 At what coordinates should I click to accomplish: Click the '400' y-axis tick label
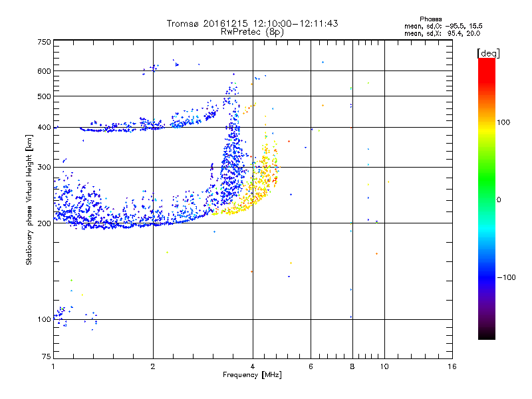(44, 128)
